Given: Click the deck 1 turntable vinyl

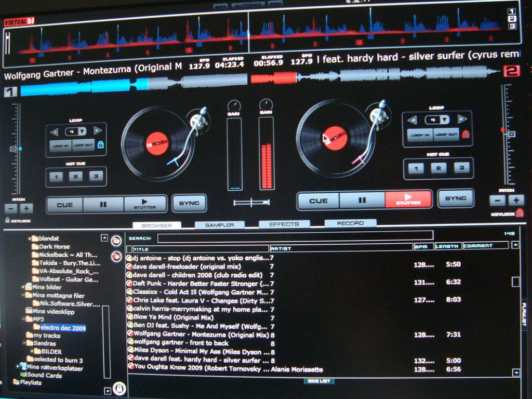Looking at the screenshot, I should point(157,144).
